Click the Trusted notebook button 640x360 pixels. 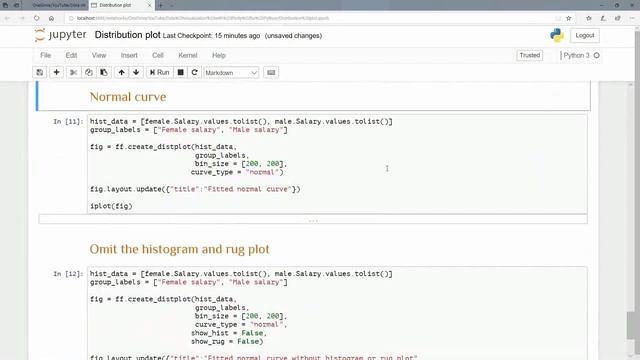(529, 55)
